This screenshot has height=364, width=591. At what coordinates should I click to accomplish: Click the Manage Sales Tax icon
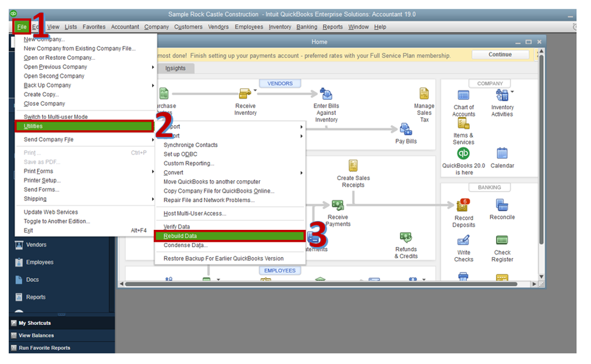424,93
